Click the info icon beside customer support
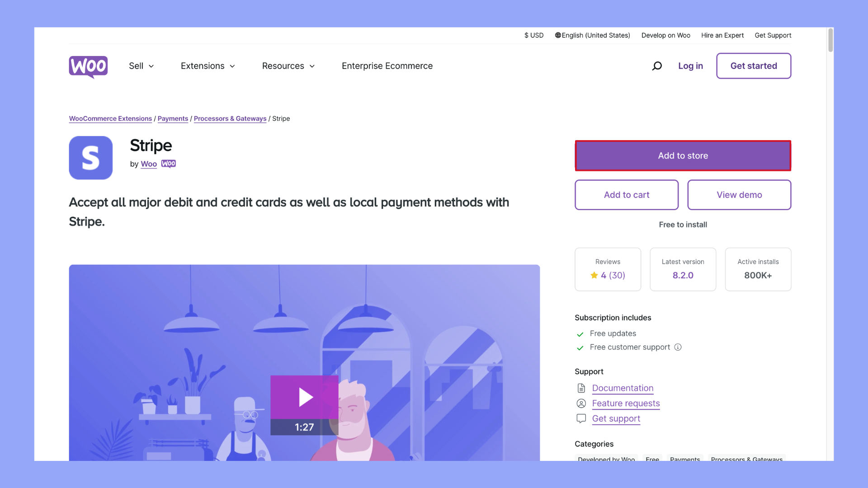The image size is (868, 488). [x=678, y=347]
